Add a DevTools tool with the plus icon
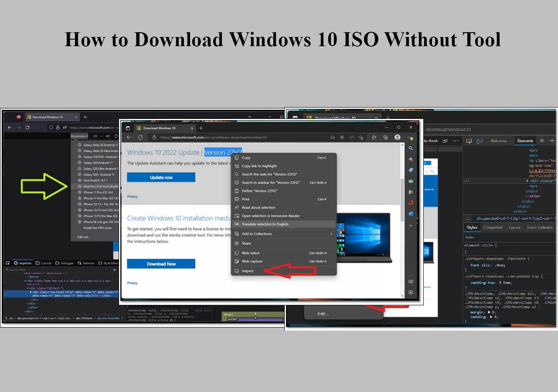This screenshot has height=392, width=558. point(552,141)
